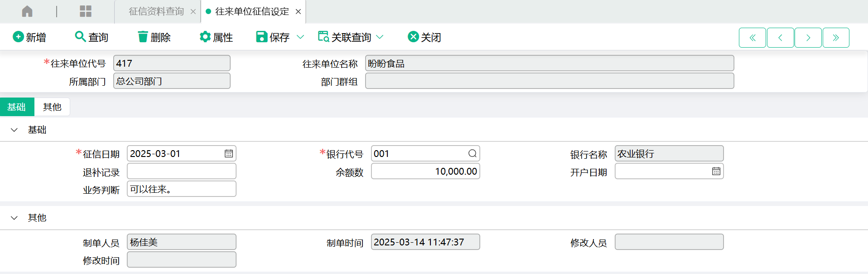Collapse the 基础 section
Screen dimensions: 868x274
[x=14, y=130]
